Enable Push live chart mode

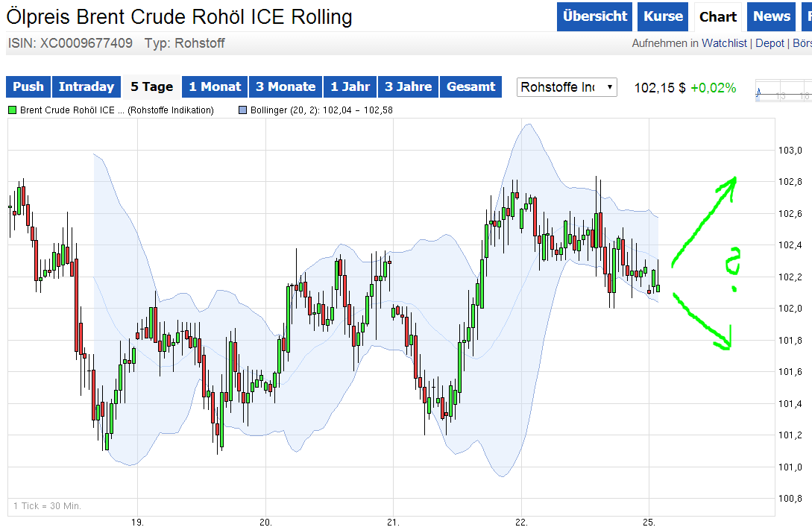28,86
